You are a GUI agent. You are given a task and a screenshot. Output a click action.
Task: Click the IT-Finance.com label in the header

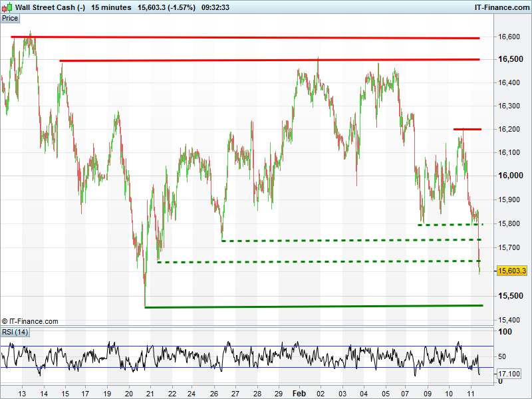pyautogui.click(x=502, y=7)
